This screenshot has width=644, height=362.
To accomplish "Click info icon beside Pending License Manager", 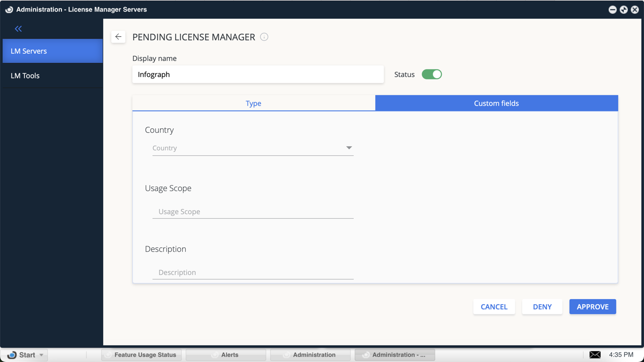I will pos(264,37).
